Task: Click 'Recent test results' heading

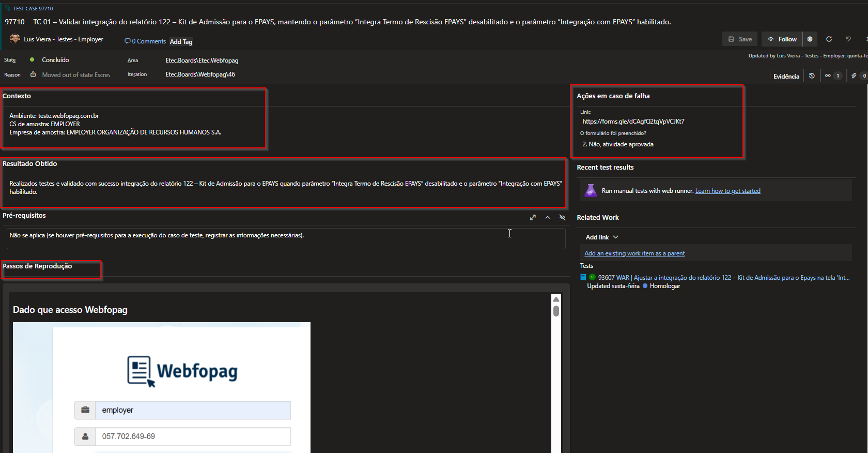Action: click(605, 168)
